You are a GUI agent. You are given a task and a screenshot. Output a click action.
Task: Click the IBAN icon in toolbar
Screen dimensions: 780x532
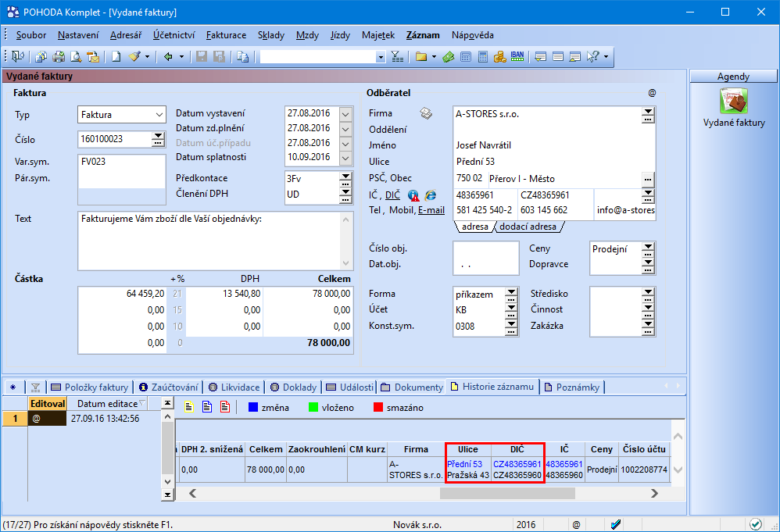pos(517,56)
